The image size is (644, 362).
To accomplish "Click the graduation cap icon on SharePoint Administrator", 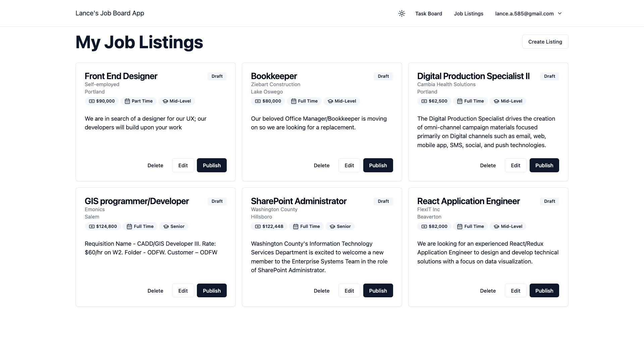I will tap(332, 227).
